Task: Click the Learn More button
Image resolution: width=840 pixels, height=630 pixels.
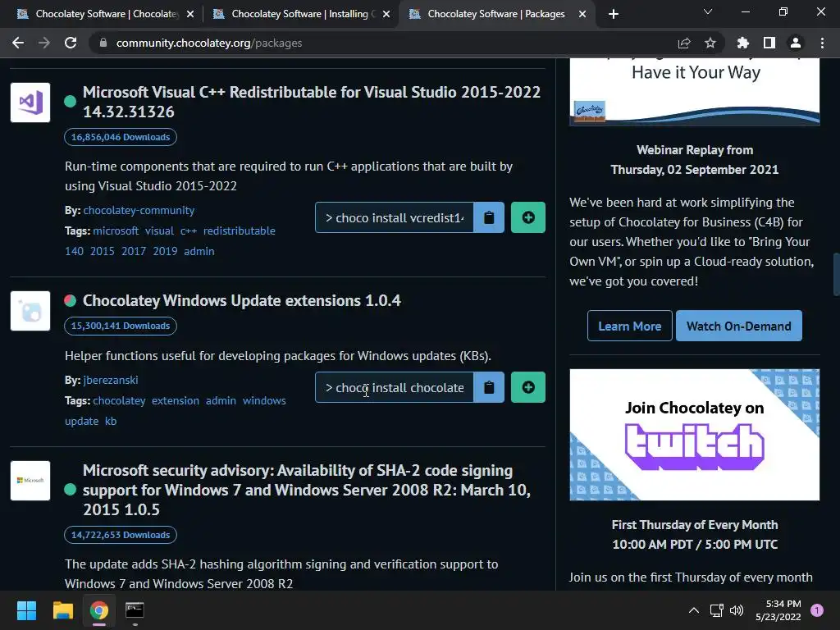Action: [629, 326]
